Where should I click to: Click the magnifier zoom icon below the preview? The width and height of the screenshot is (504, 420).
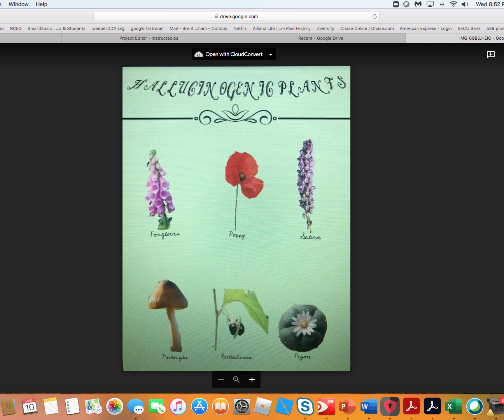[x=236, y=380]
